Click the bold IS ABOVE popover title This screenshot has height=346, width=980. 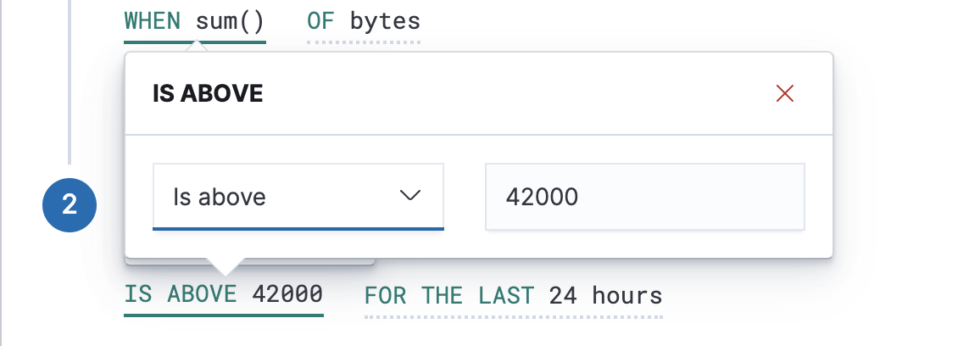208,93
